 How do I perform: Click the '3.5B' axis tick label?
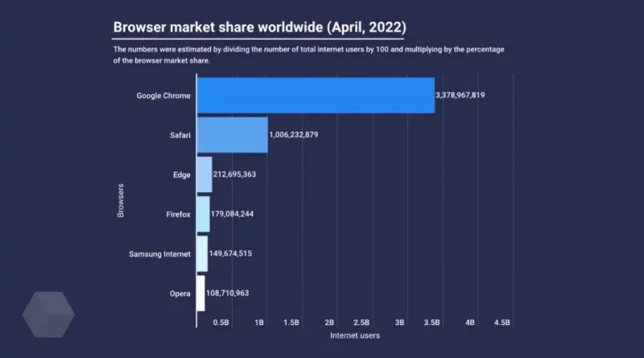(x=431, y=323)
